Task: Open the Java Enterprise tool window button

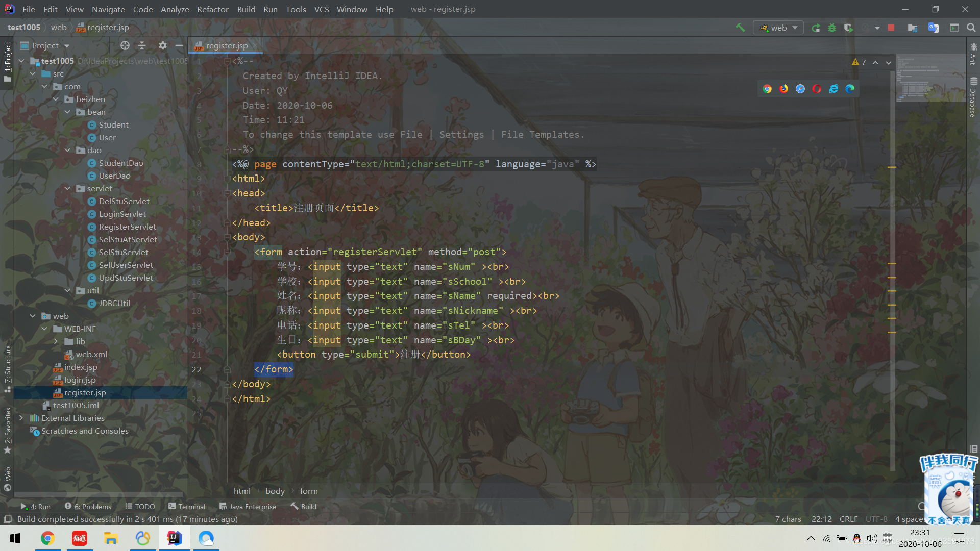Action: coord(248,507)
